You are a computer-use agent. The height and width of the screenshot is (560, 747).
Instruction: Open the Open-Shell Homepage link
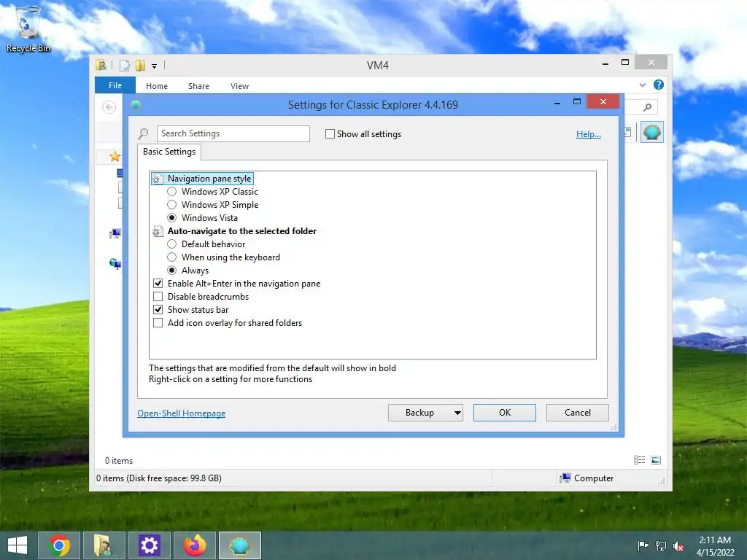(x=182, y=413)
